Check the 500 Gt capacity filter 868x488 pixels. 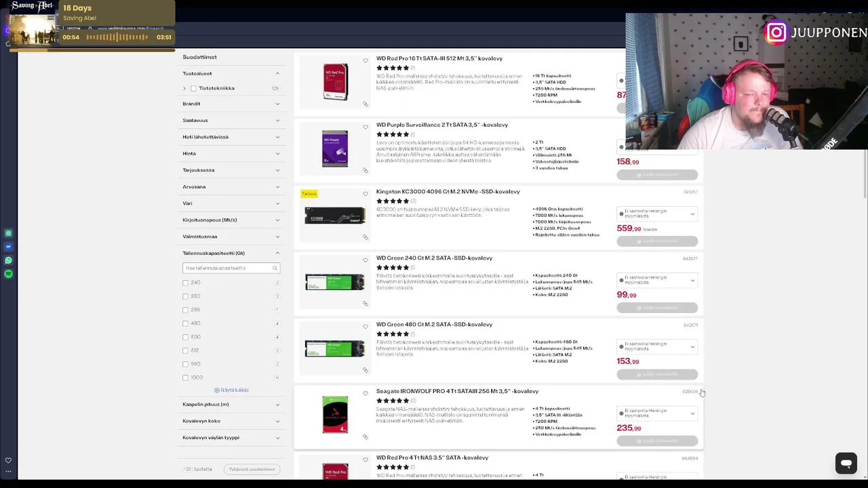click(x=185, y=337)
